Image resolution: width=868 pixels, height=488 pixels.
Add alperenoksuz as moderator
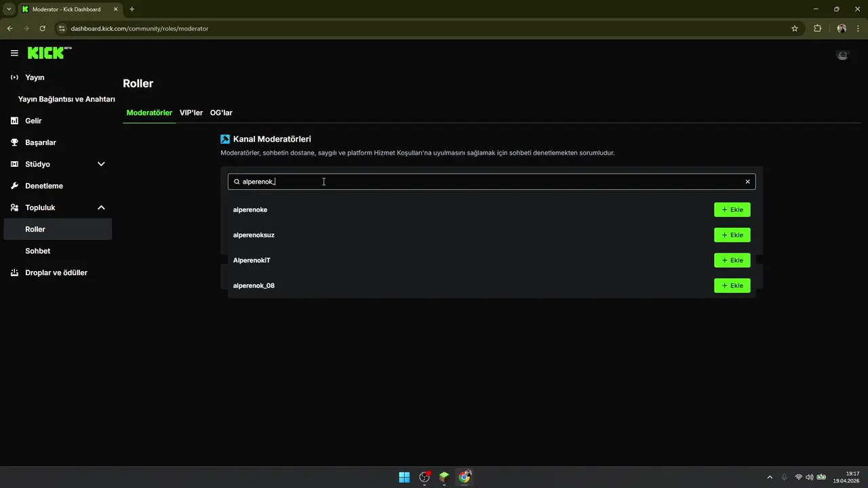(x=732, y=235)
